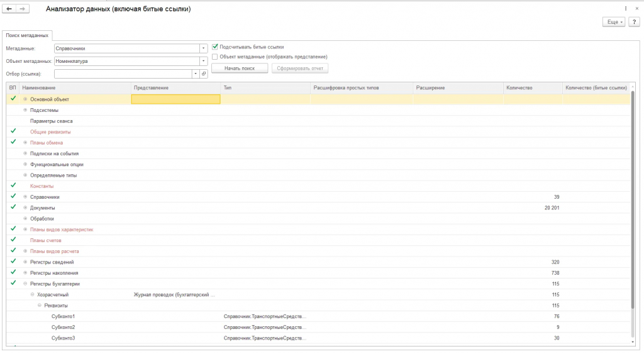Viewport: 644px width, 354px height.
Task: Click the Расширение column header
Action: (x=458, y=88)
